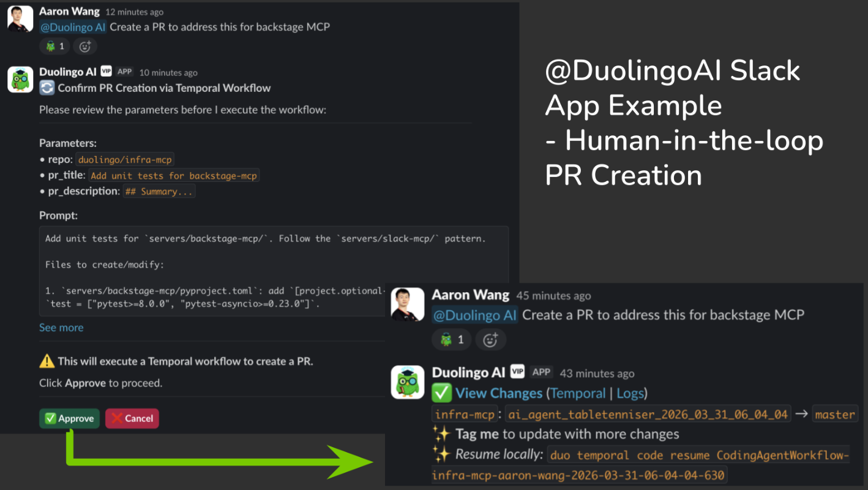Click the 'Prompt:' label
868x490 pixels.
59,216
